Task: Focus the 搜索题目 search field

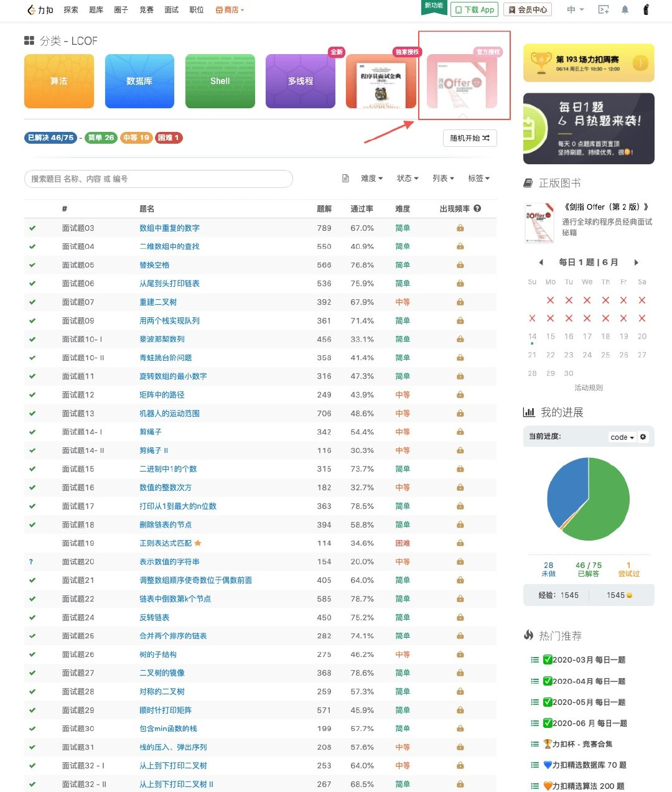Action: coord(159,179)
